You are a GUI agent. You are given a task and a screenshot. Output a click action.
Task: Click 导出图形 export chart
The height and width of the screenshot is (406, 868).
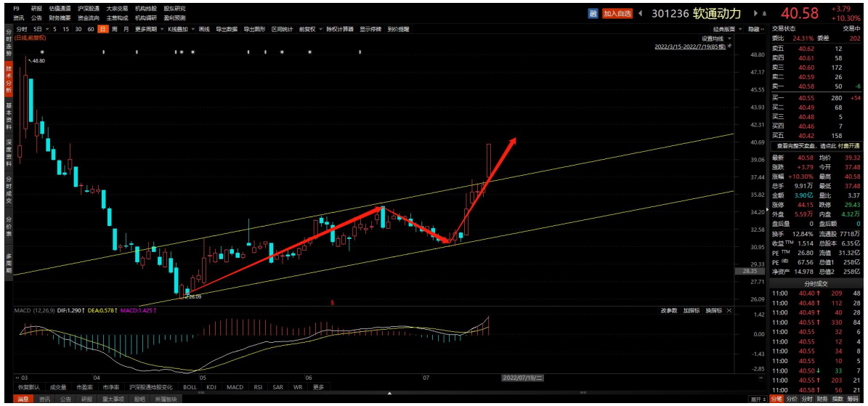254,29
